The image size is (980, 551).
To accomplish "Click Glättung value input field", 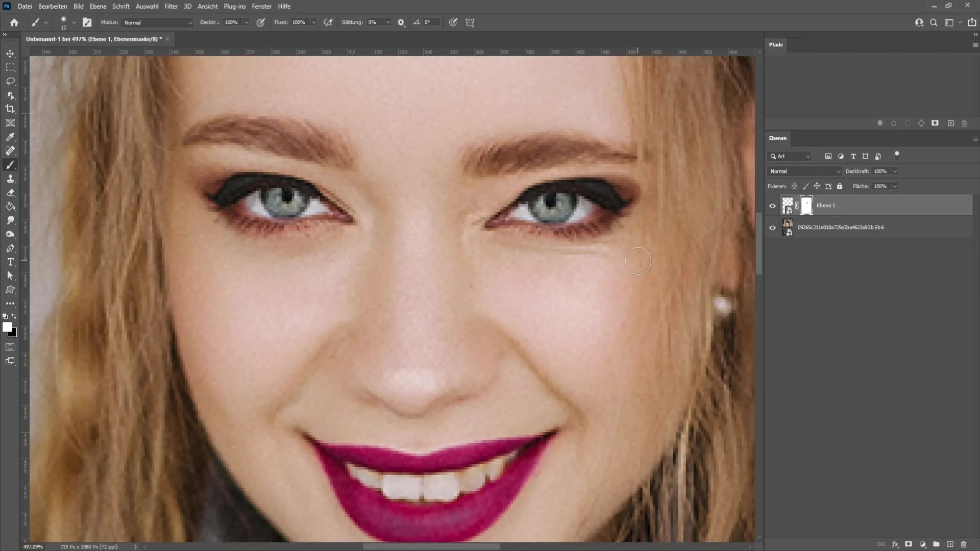I will tap(372, 22).
